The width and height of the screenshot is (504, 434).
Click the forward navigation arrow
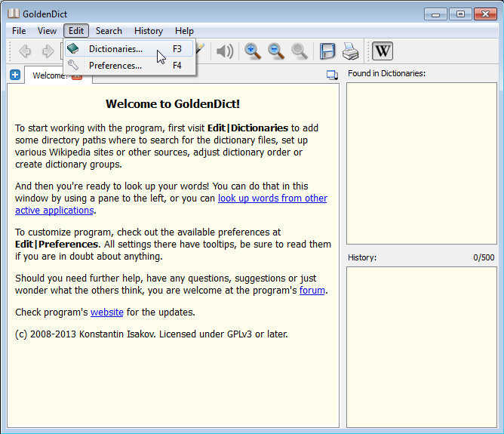[48, 51]
